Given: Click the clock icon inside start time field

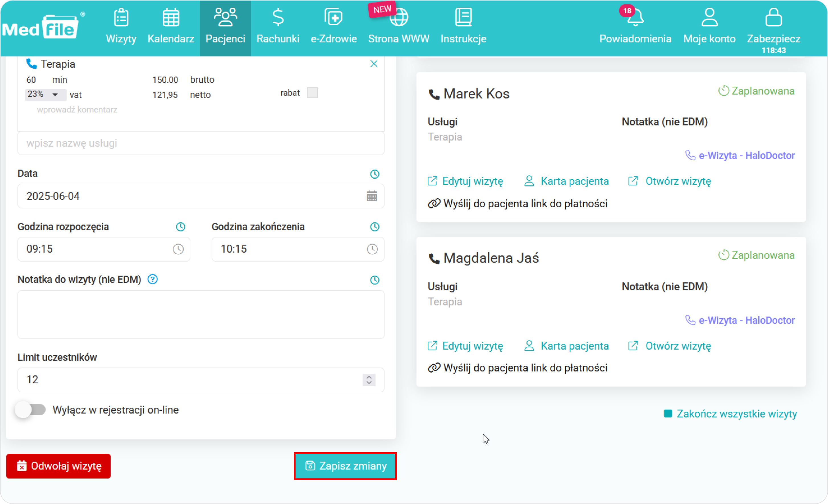Looking at the screenshot, I should pyautogui.click(x=178, y=249).
